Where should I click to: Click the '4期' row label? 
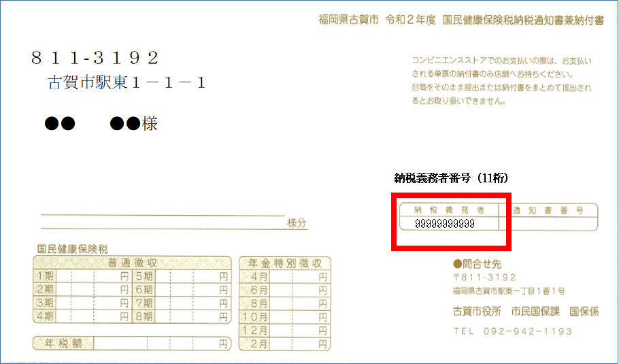46,316
